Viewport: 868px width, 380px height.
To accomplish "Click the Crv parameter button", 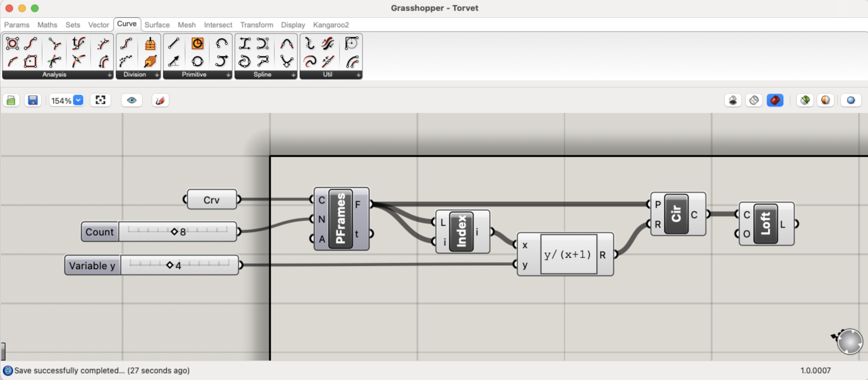I will click(x=213, y=200).
